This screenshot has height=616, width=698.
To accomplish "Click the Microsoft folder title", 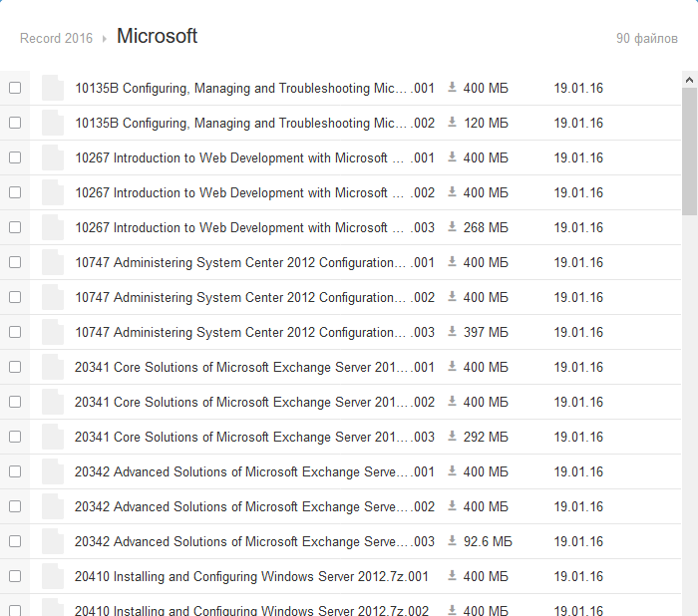I will 157,36.
